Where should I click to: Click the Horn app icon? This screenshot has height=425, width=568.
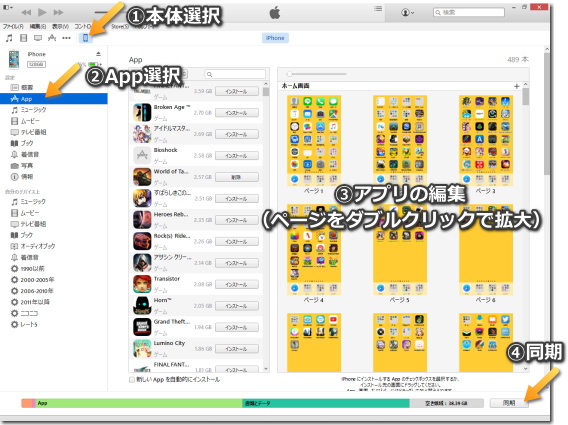click(x=142, y=305)
